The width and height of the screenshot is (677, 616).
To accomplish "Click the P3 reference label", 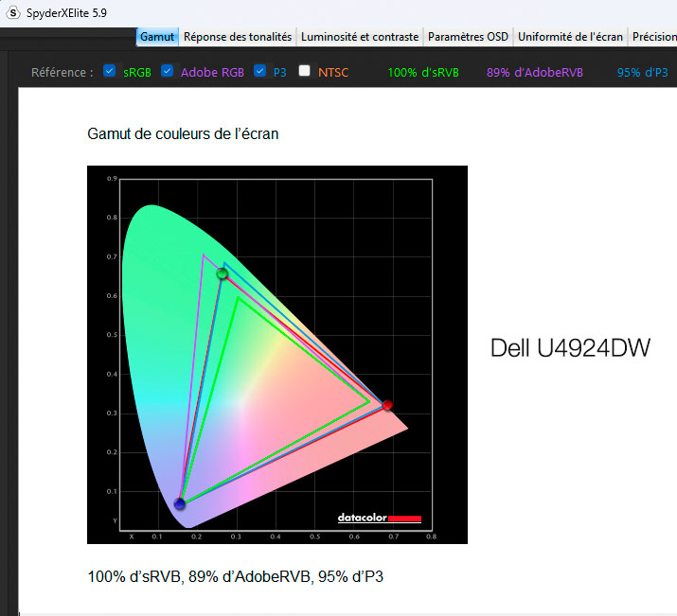I will pos(279,73).
